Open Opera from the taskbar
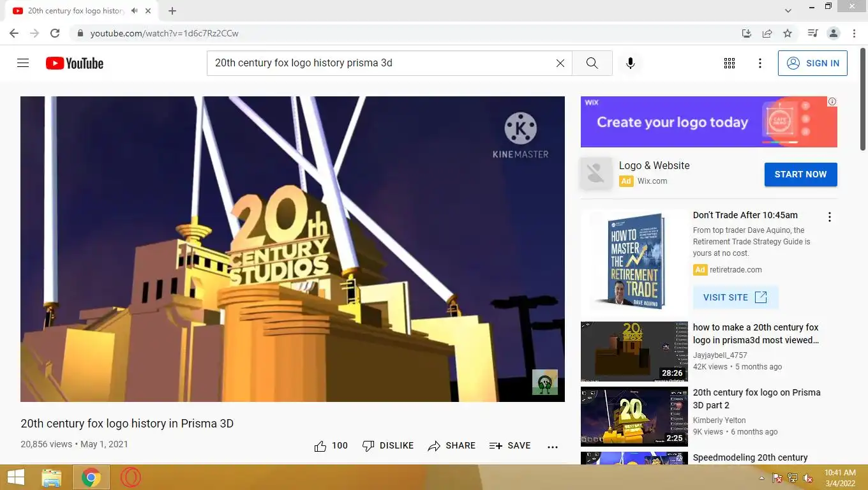This screenshot has width=868, height=490. pos(131,477)
